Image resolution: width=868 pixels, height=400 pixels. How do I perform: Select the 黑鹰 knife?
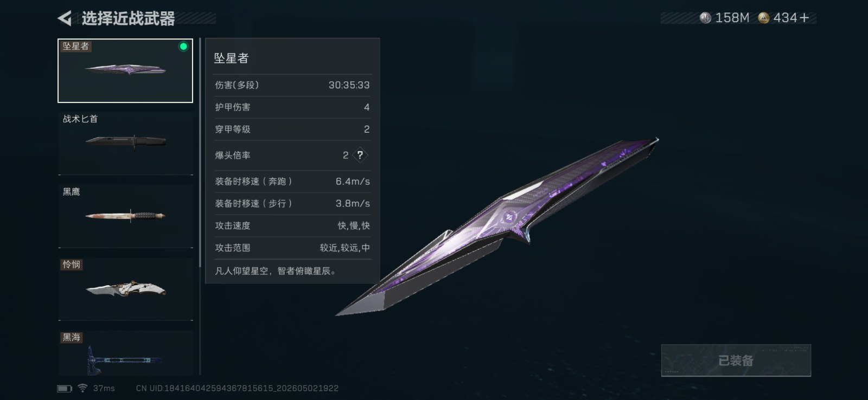[x=125, y=216]
